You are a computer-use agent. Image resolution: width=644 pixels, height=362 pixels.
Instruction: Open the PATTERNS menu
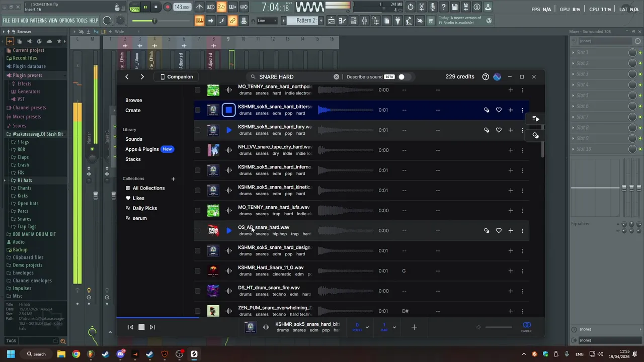click(x=38, y=21)
